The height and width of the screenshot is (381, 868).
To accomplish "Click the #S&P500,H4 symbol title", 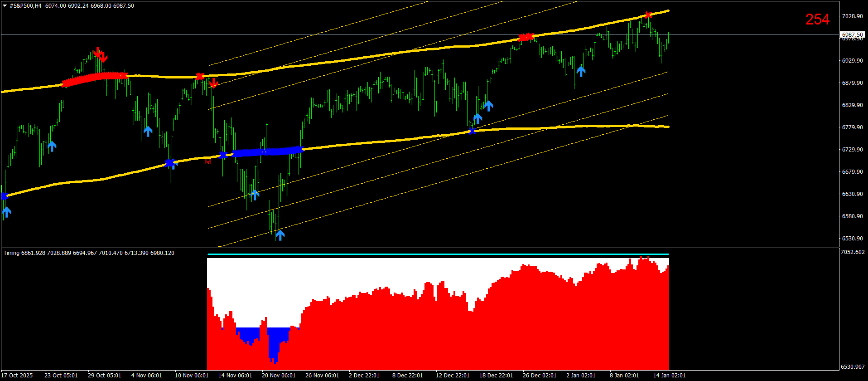I will [26, 6].
